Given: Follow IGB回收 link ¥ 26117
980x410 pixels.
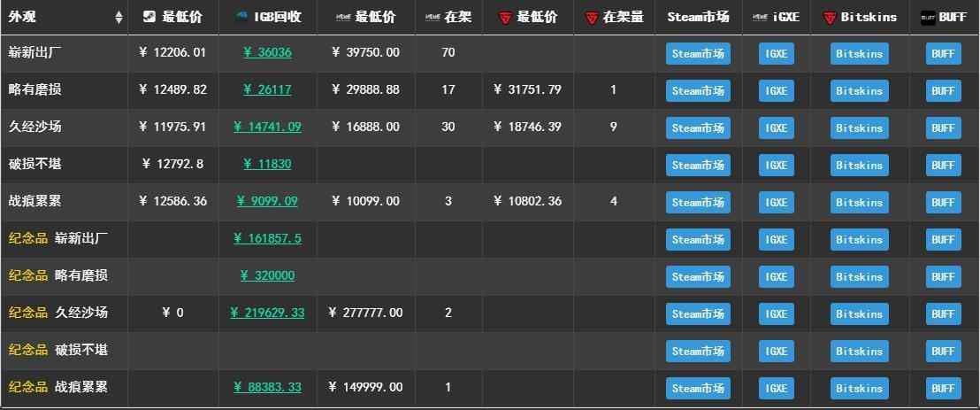Looking at the screenshot, I should click(267, 89).
